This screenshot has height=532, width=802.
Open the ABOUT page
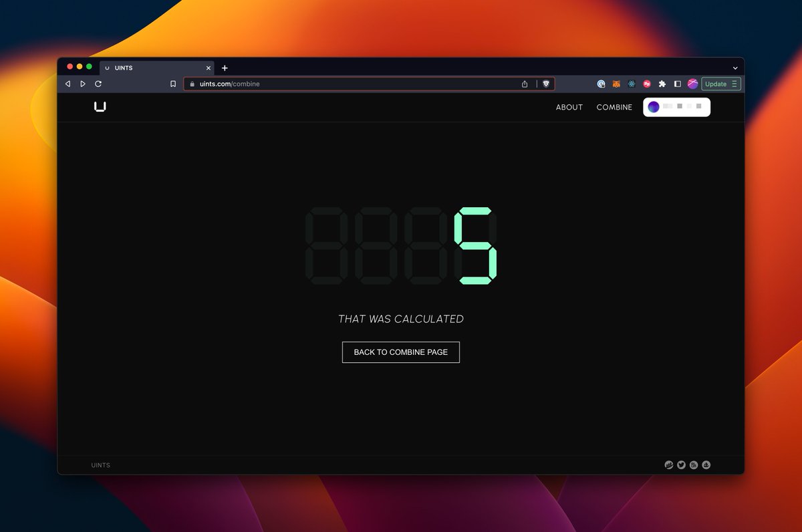pos(569,107)
